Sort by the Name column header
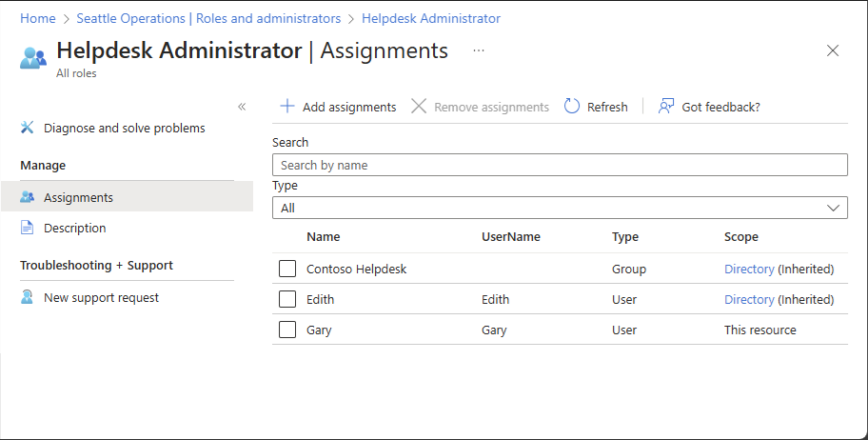 pos(323,236)
